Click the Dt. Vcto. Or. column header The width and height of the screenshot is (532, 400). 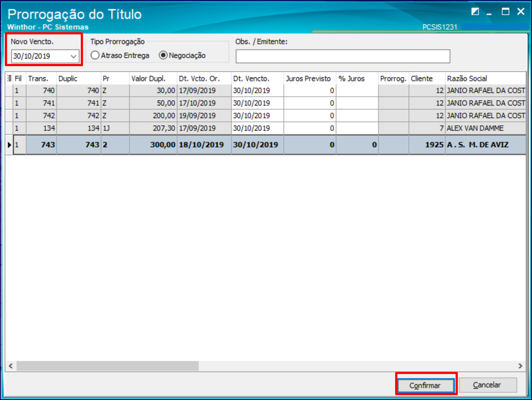[204, 79]
